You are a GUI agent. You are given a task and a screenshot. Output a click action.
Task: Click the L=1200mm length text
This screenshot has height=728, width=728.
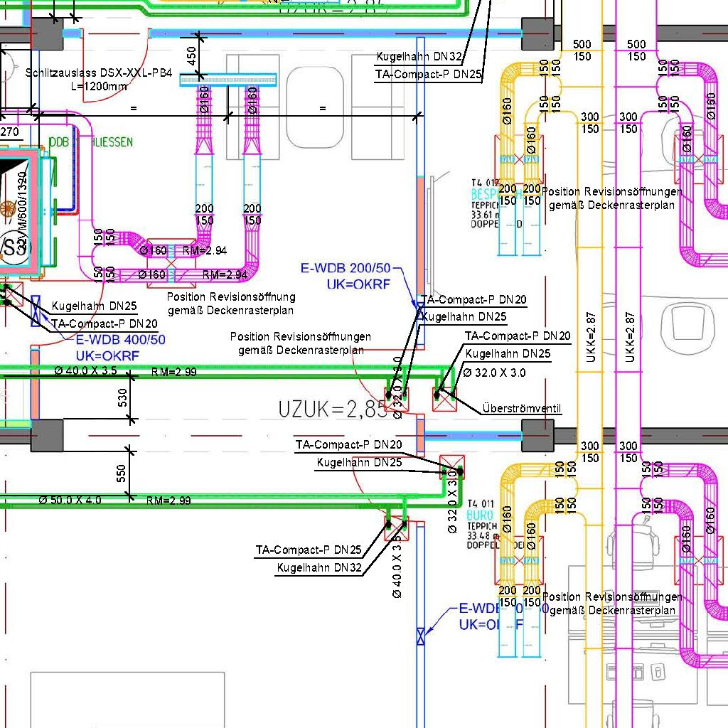point(99,86)
